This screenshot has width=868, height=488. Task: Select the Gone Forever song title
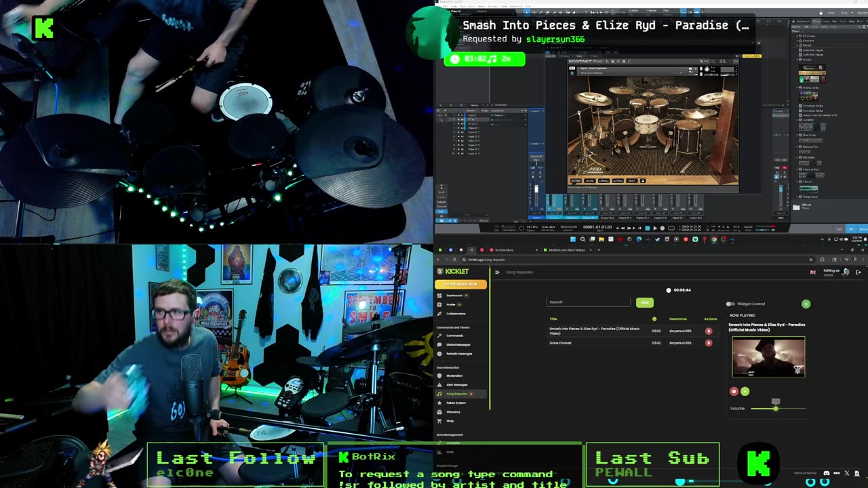click(561, 343)
